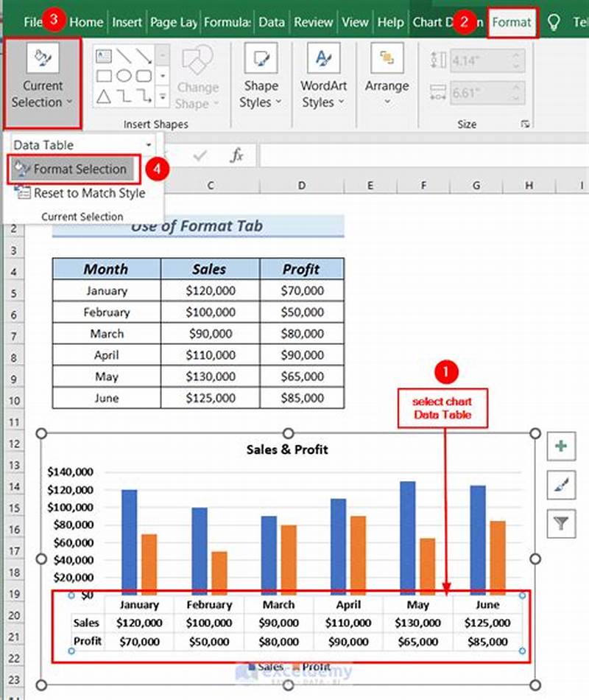This screenshot has width=589, height=700.
Task: Click the Chart Elements plus button
Action: (561, 446)
